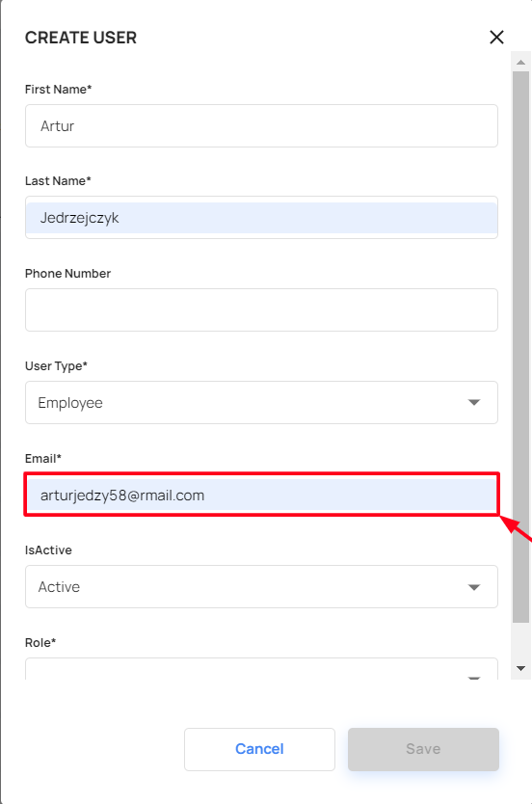The width and height of the screenshot is (532, 804).
Task: Click the User Type dropdown arrow icon
Action: point(474,403)
